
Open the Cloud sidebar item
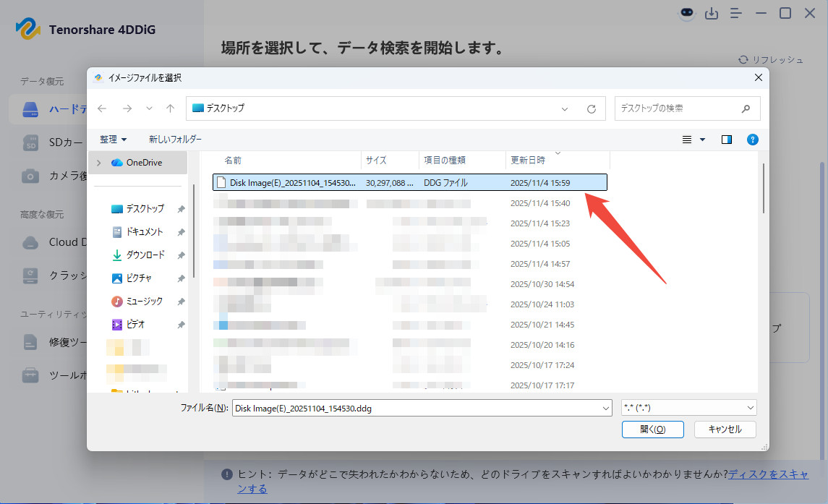pyautogui.click(x=54, y=242)
